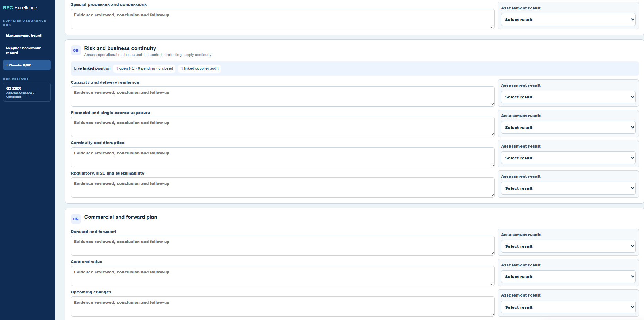
Task: Open Q3 2026 completed QBR entry
Action: click(27, 92)
